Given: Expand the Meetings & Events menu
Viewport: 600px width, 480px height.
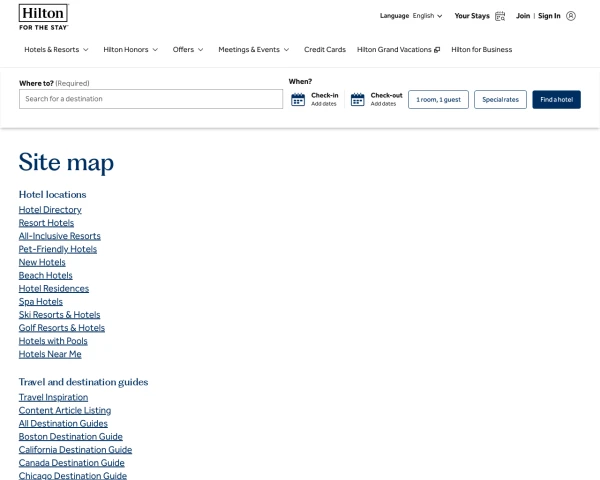Looking at the screenshot, I should (x=254, y=50).
